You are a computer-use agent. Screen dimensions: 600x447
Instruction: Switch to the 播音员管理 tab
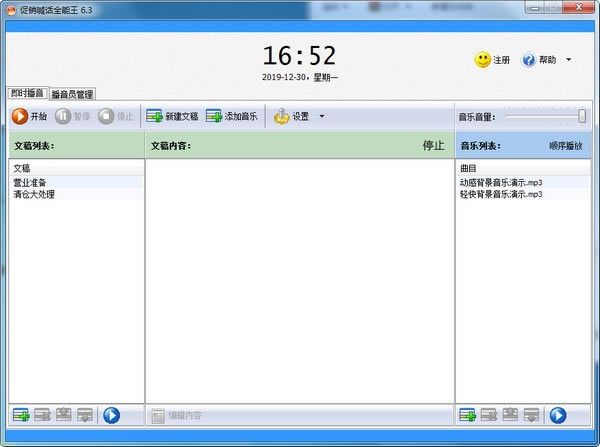tap(72, 94)
